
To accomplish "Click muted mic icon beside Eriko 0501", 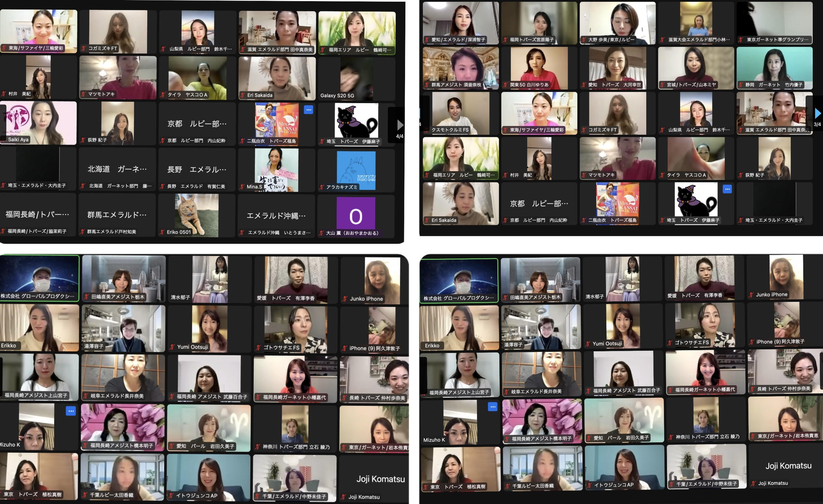I will coord(162,232).
